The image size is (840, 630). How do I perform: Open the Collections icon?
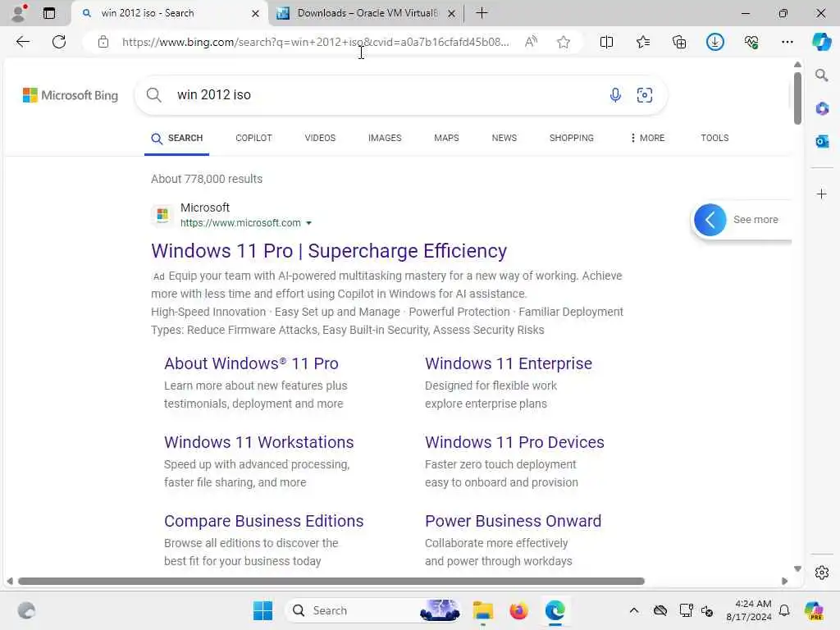[x=679, y=42]
